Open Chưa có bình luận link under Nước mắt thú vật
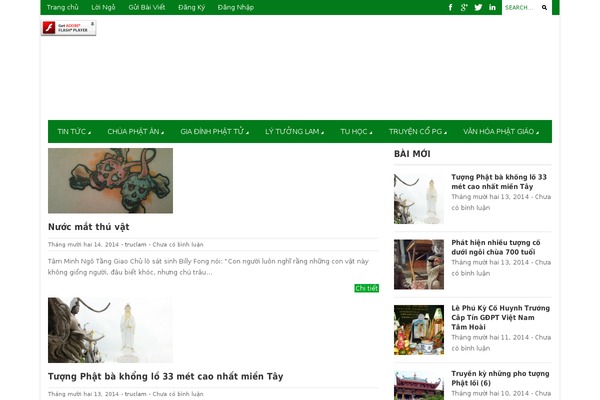 (x=178, y=244)
